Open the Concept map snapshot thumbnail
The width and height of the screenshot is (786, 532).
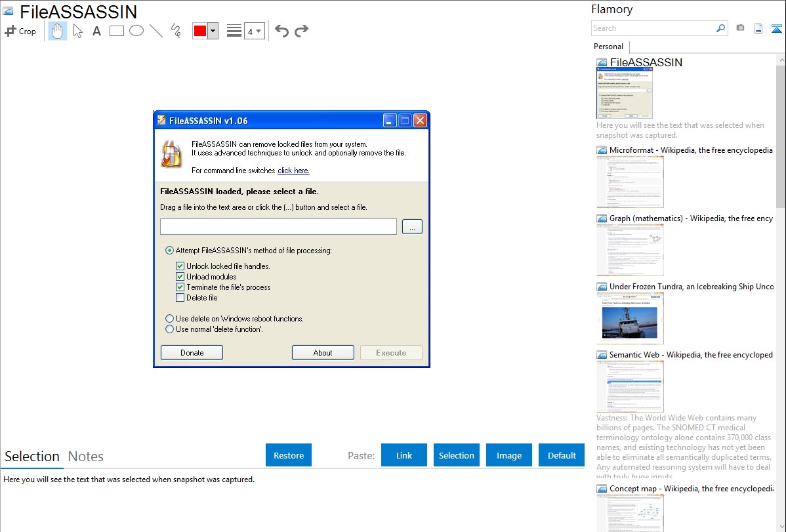630,513
